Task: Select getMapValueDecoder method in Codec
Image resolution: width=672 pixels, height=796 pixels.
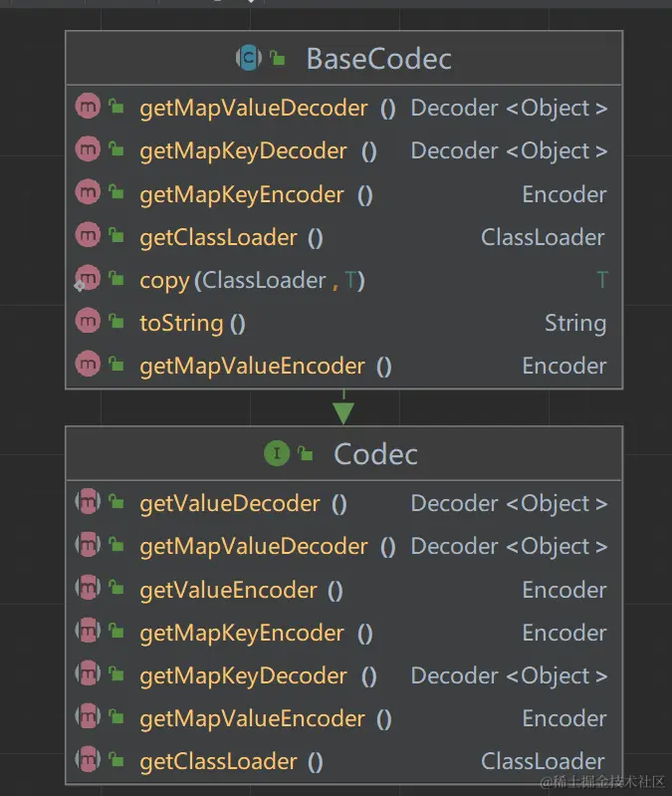Action: (343, 546)
